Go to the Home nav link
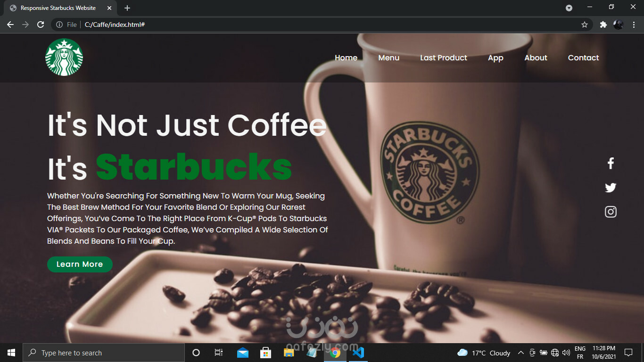644x362 pixels. click(346, 58)
